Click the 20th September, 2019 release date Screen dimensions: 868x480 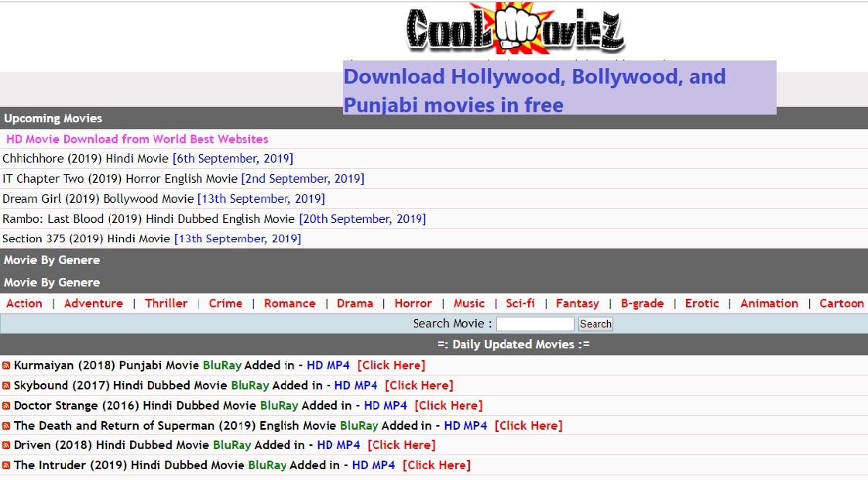tap(362, 218)
